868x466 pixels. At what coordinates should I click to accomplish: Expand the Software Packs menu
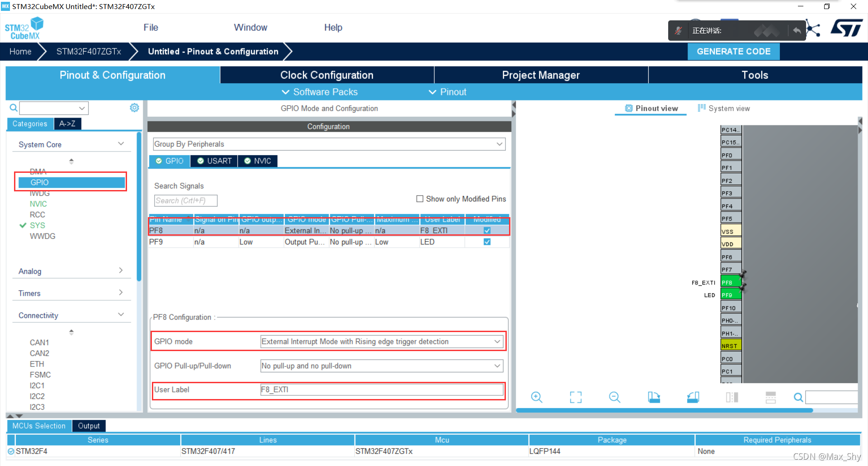pyautogui.click(x=320, y=92)
